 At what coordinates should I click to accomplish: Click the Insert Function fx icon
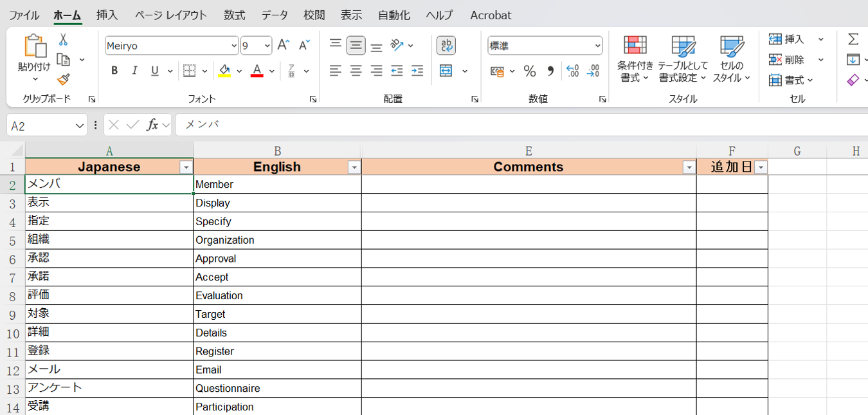[x=152, y=125]
